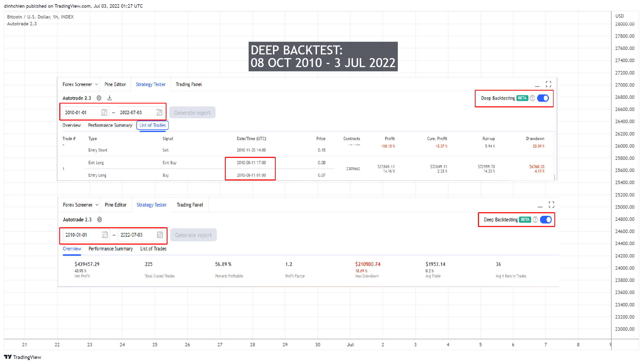This screenshot has width=643, height=364.
Task: Click the Bitcoin / U.S. Dollar chart title
Action: click(40, 17)
